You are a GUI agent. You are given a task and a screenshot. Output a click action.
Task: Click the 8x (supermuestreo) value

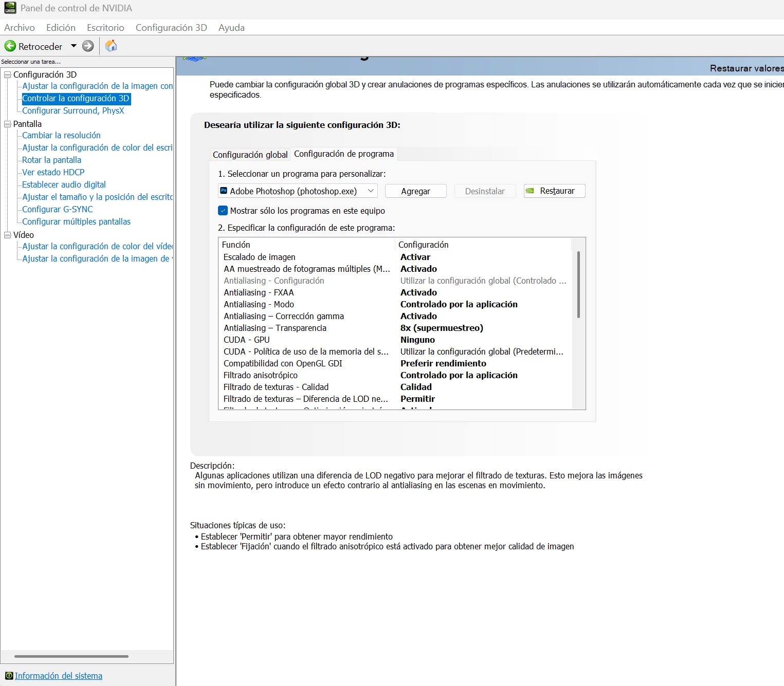click(x=442, y=328)
